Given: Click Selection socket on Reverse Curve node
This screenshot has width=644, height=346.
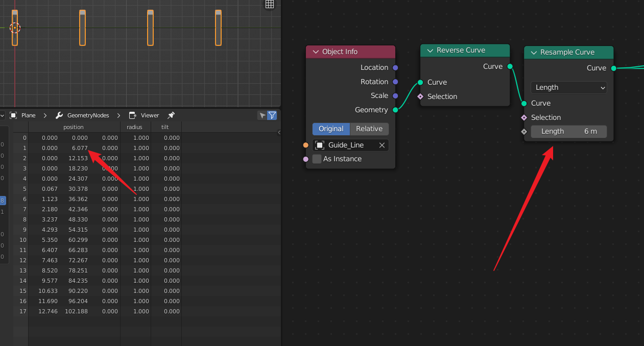Looking at the screenshot, I should pos(420,96).
